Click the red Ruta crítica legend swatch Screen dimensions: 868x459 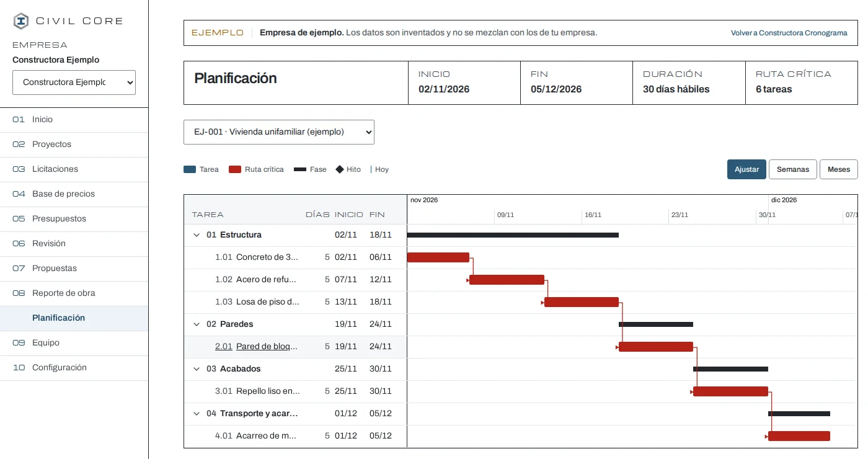(235, 169)
